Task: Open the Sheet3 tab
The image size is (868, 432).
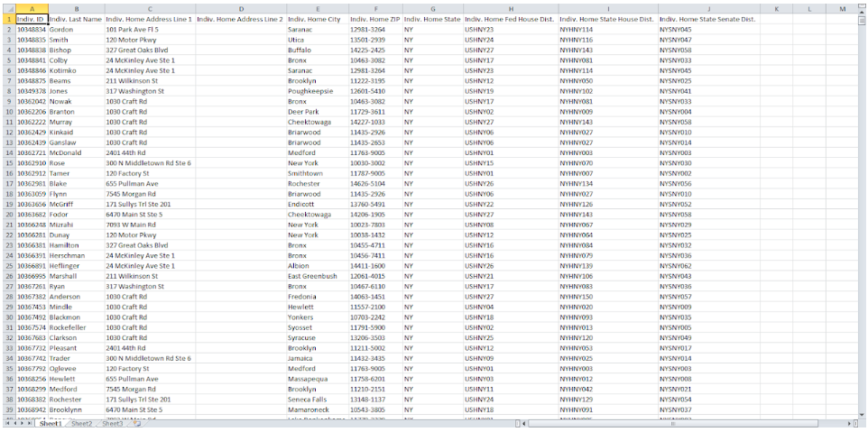Action: (113, 424)
